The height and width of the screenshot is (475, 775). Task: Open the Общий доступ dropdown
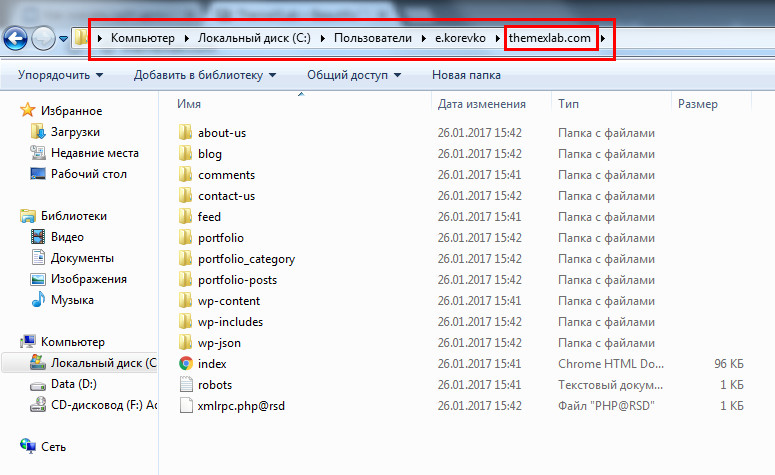pyautogui.click(x=354, y=75)
